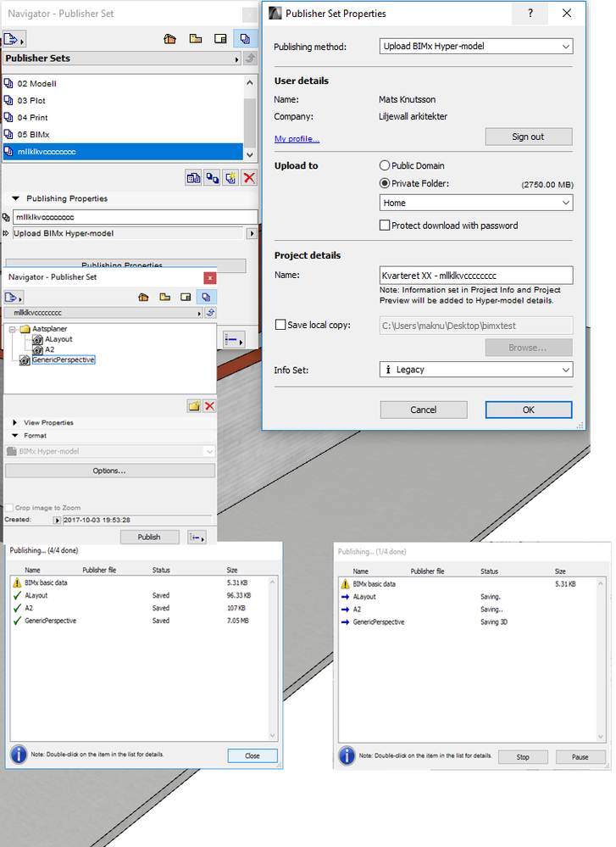Switch to View Map in lower Navigator
Image resolution: width=616 pixels, height=847 pixels.
164,297
